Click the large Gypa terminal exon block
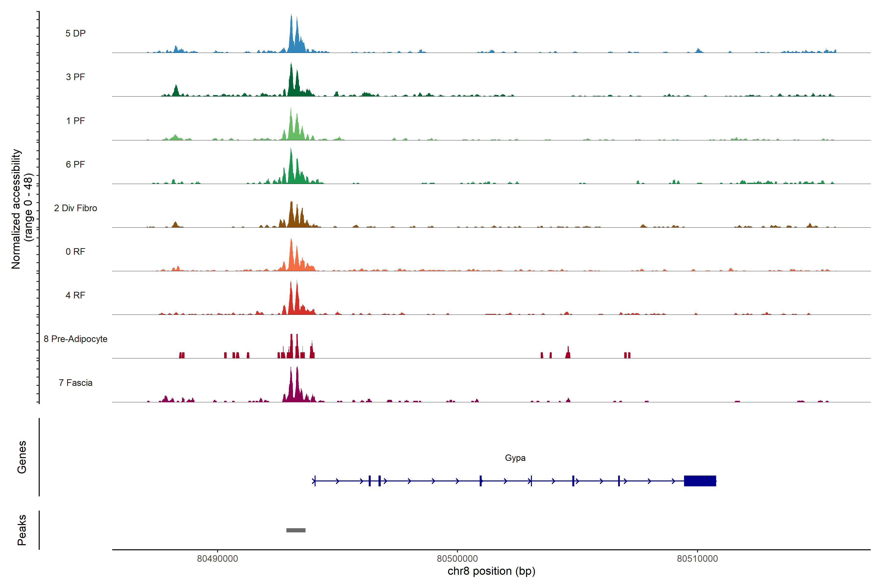The image size is (882, 588). pos(700,480)
